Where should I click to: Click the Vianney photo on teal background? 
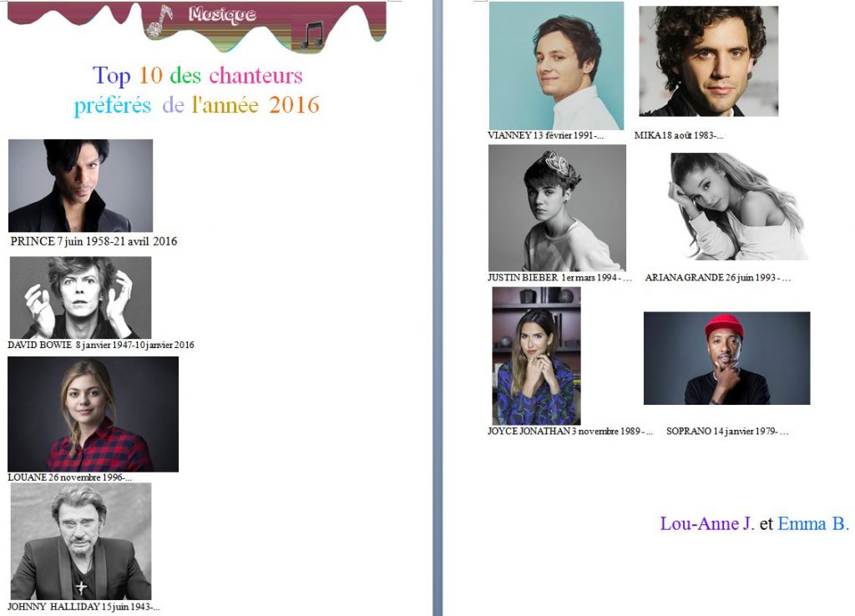(x=556, y=65)
